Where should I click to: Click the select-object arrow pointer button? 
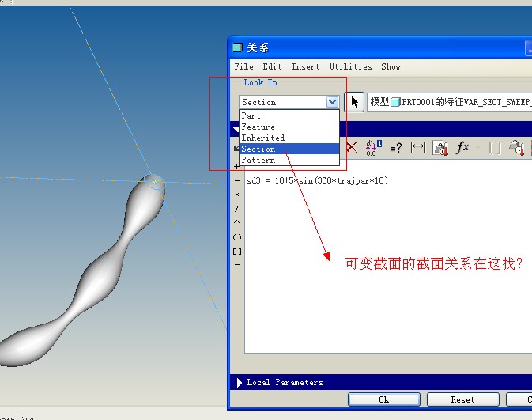(354, 102)
